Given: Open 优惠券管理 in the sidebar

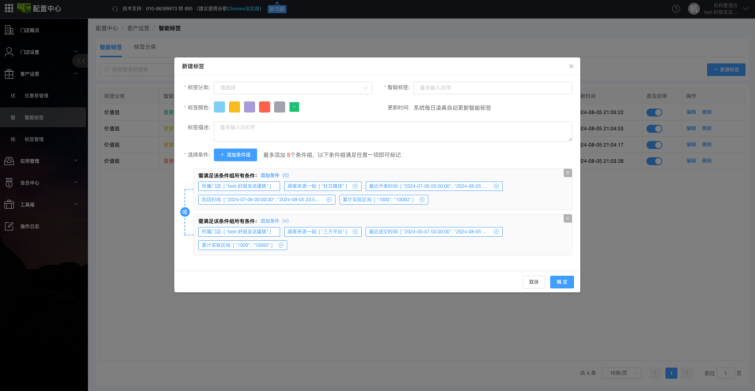Looking at the screenshot, I should pos(37,96).
